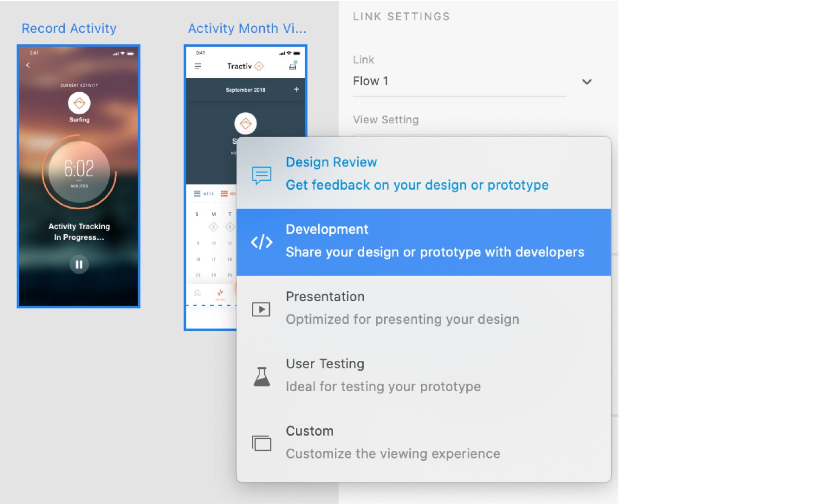Screen dimensions: 817x504
Task: Select the Design Review option
Action: [416, 173]
